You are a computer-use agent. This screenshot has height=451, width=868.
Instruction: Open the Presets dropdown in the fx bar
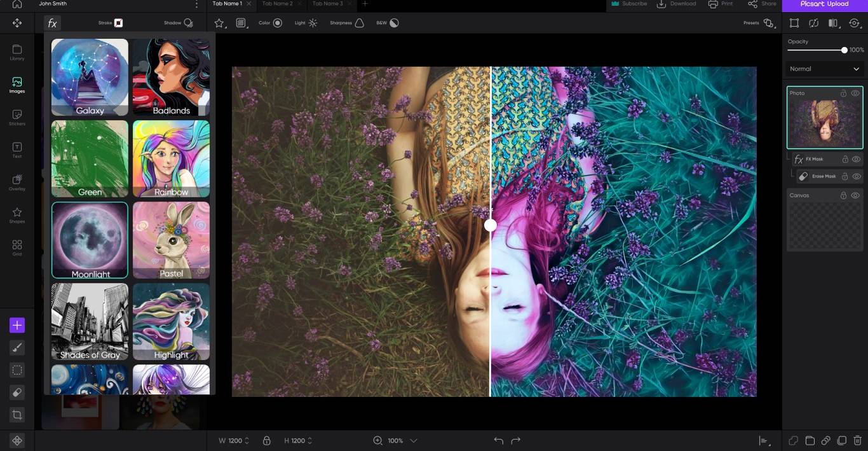(768, 23)
